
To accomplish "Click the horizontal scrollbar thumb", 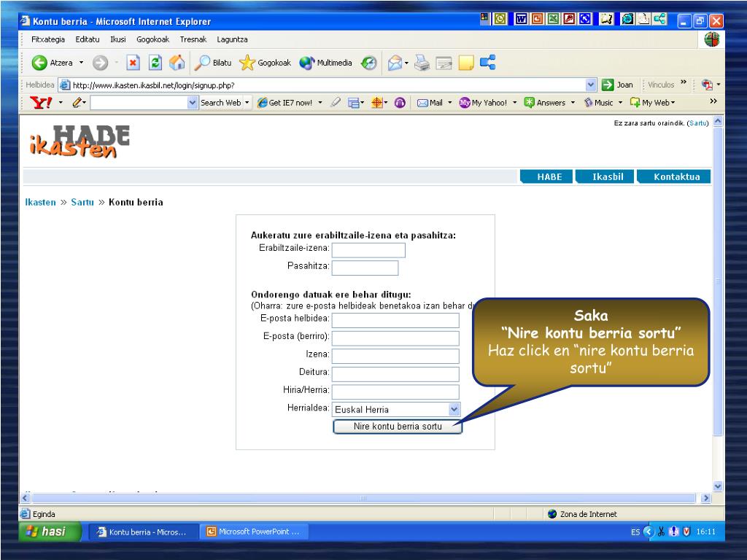I will click(x=363, y=498).
